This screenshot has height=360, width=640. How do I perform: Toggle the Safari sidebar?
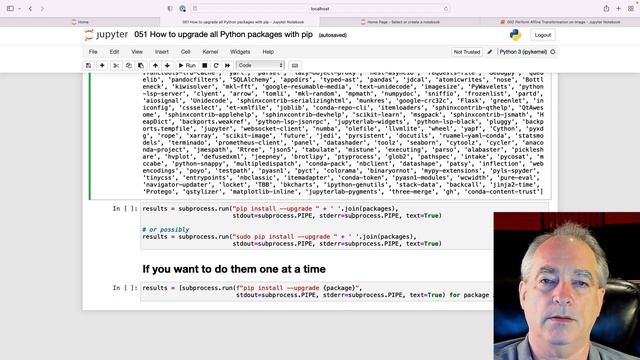coord(10,9)
